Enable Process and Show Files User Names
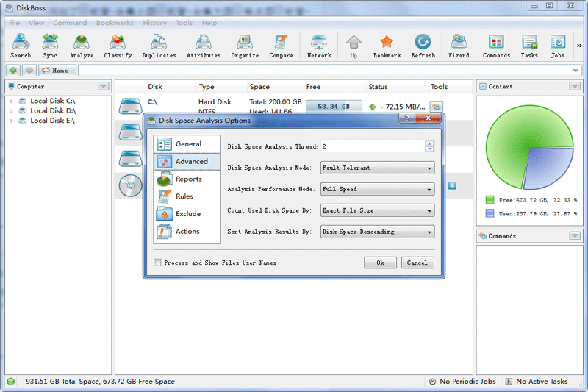 pyautogui.click(x=158, y=263)
